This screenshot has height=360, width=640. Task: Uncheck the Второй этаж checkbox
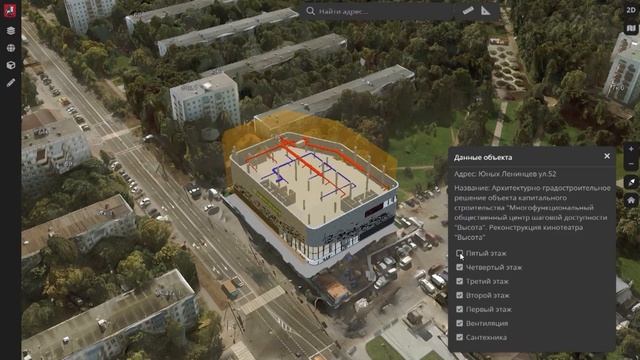[460, 295]
